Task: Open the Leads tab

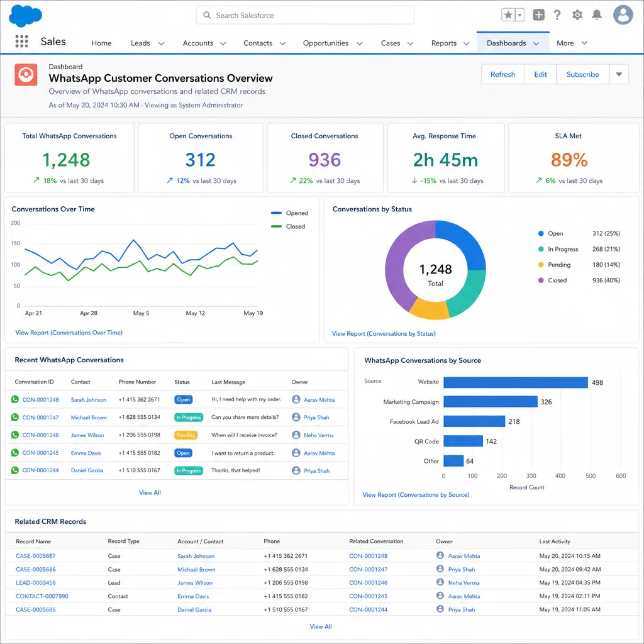Action: (140, 43)
